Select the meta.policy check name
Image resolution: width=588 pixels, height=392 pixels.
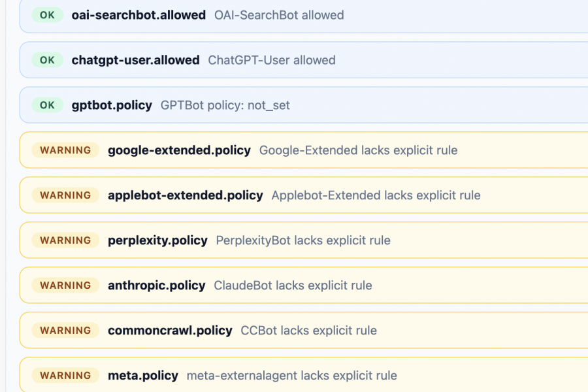click(x=143, y=376)
